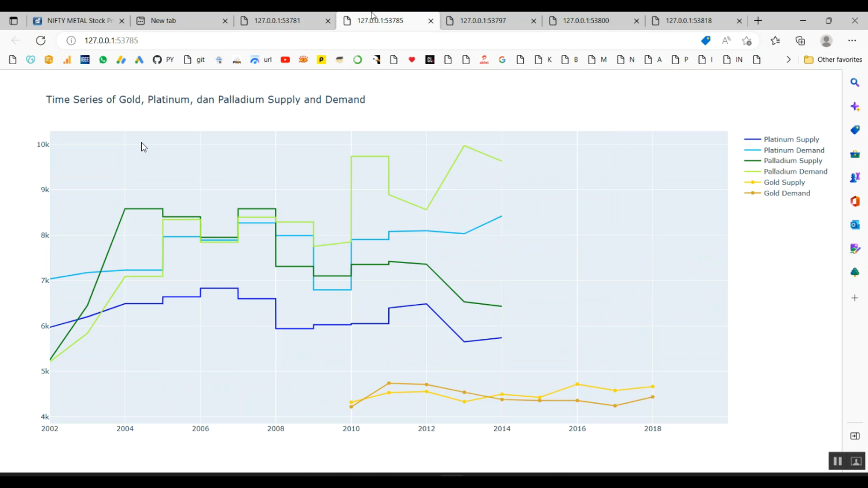Click the YouTube bookmark icon

(x=285, y=60)
